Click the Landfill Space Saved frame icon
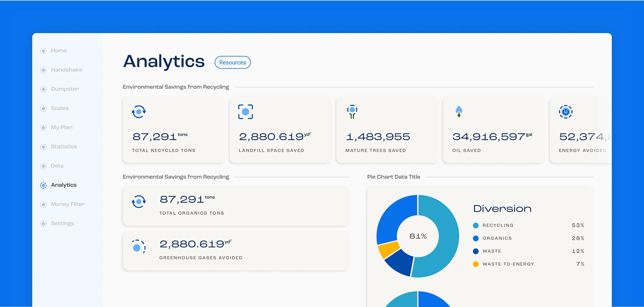Viewport: 644px width, 307px height. (245, 112)
